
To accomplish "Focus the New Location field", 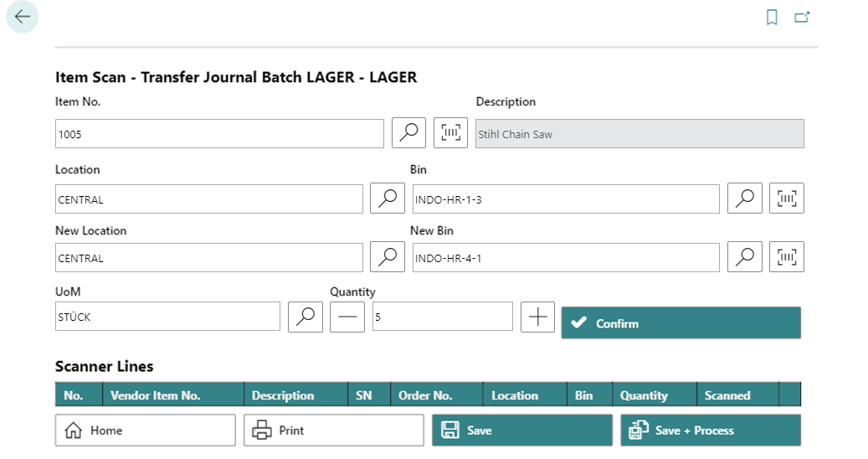I will tap(208, 258).
